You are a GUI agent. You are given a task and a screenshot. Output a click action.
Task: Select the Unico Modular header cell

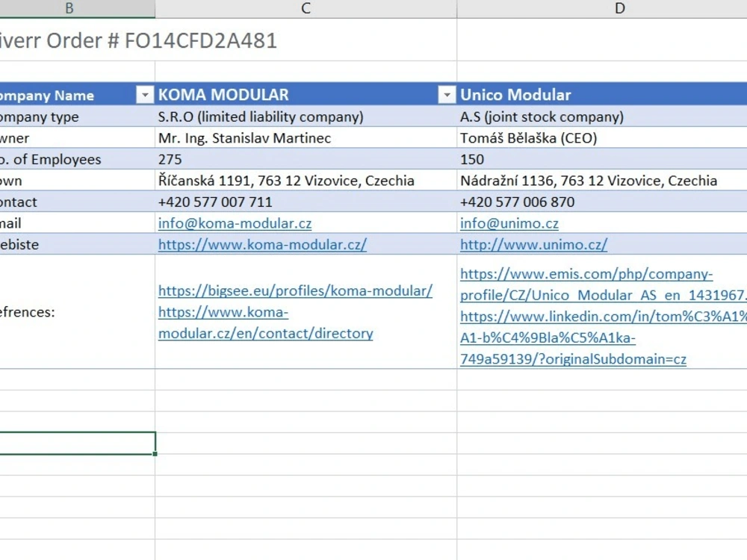tap(601, 95)
